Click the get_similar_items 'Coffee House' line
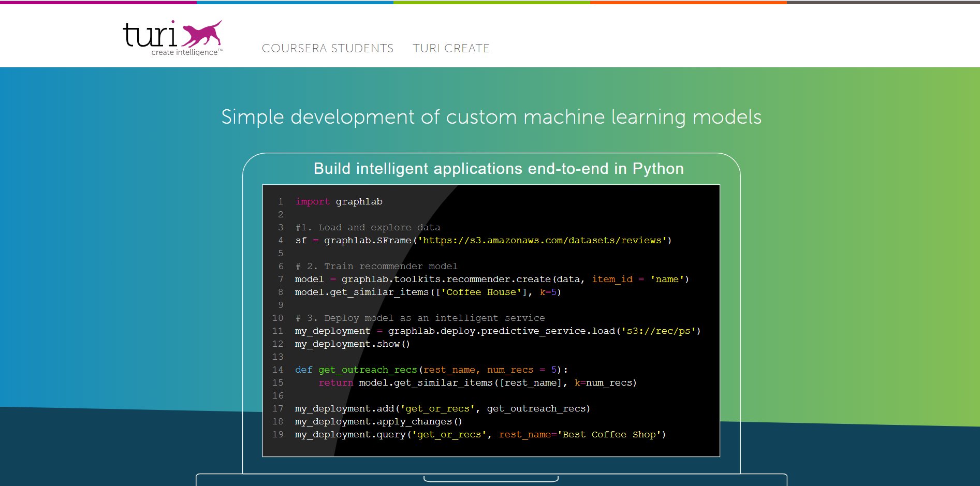Screen dimensions: 980x486 tap(428, 292)
